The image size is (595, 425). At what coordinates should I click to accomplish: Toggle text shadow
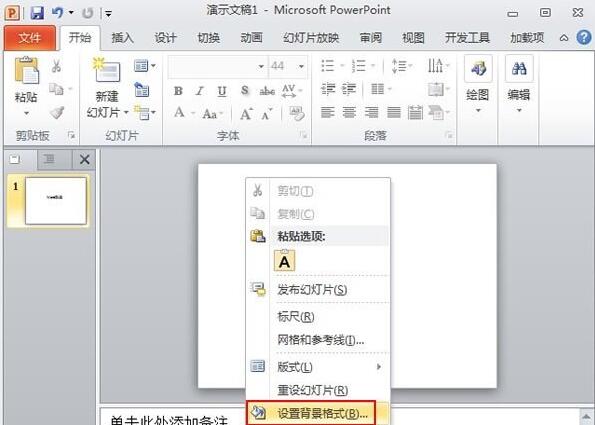point(245,91)
